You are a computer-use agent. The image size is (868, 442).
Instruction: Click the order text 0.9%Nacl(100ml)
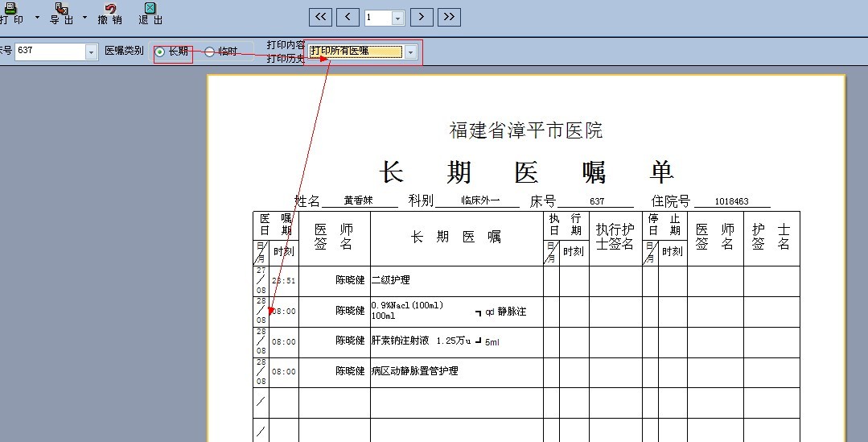coord(407,305)
